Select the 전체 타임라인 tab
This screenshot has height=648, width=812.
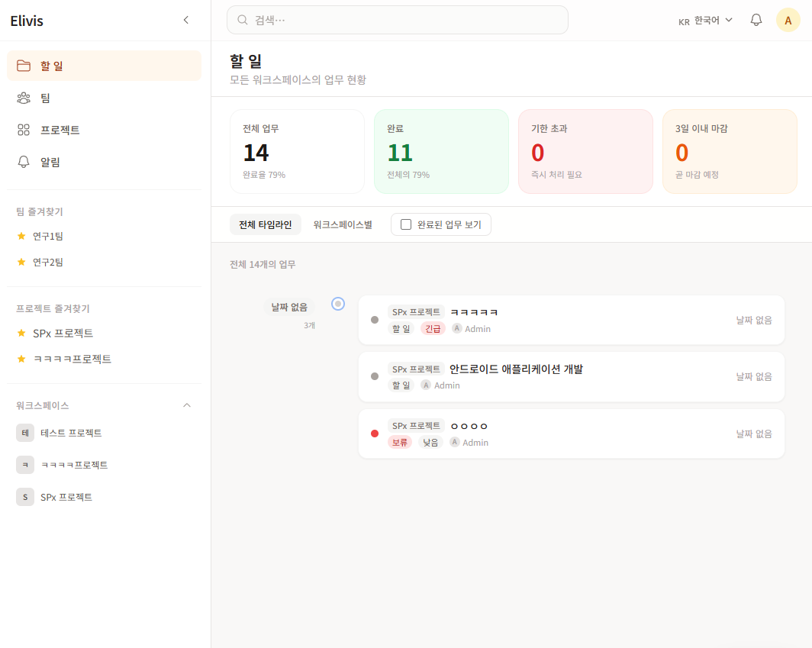pos(265,224)
